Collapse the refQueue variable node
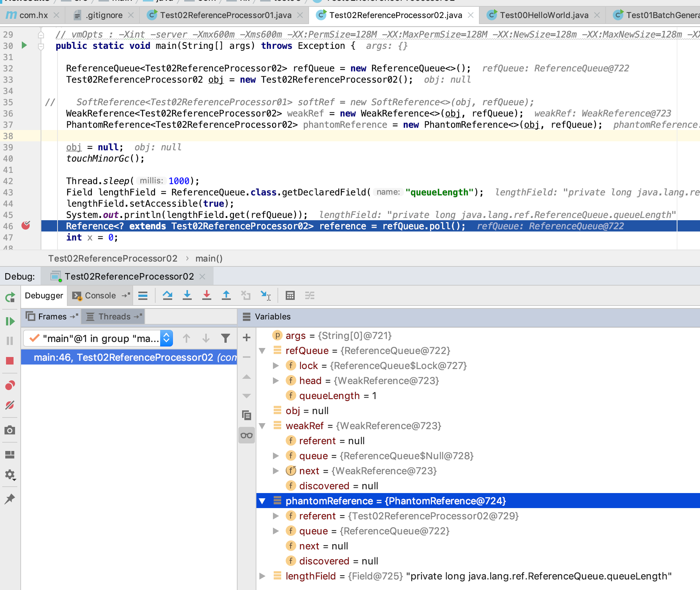This screenshot has width=700, height=590. (x=262, y=350)
